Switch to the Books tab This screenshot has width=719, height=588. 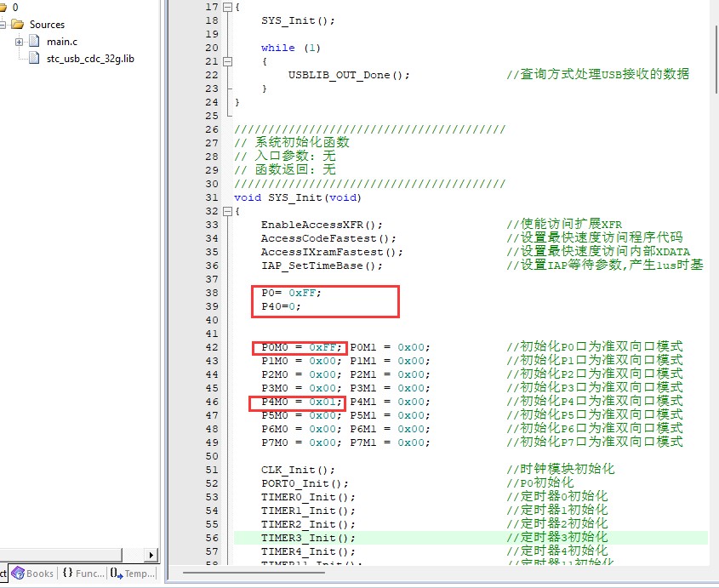(x=32, y=574)
